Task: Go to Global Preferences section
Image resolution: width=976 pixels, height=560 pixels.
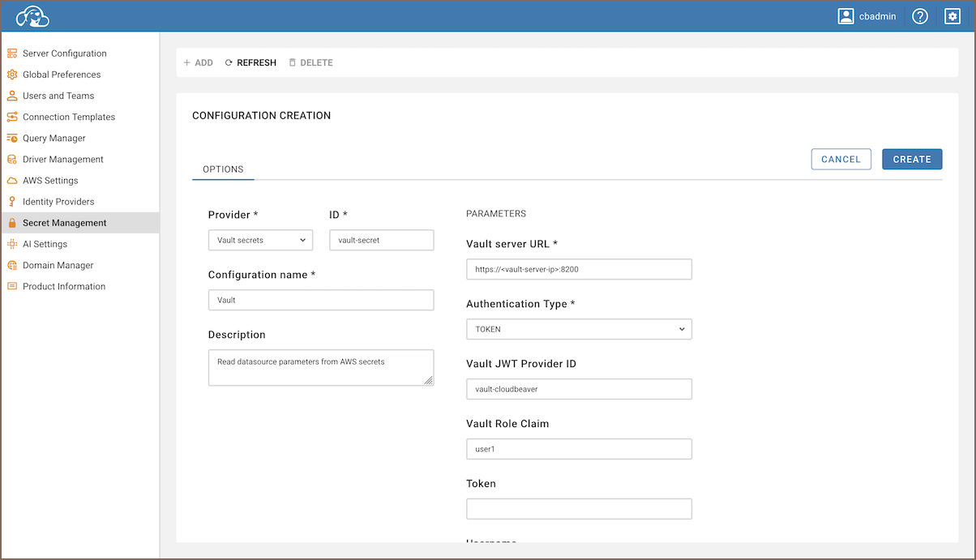Action: click(x=62, y=75)
